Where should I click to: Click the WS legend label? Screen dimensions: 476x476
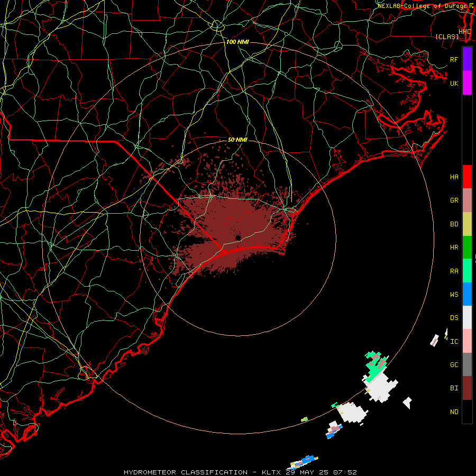coord(454,295)
